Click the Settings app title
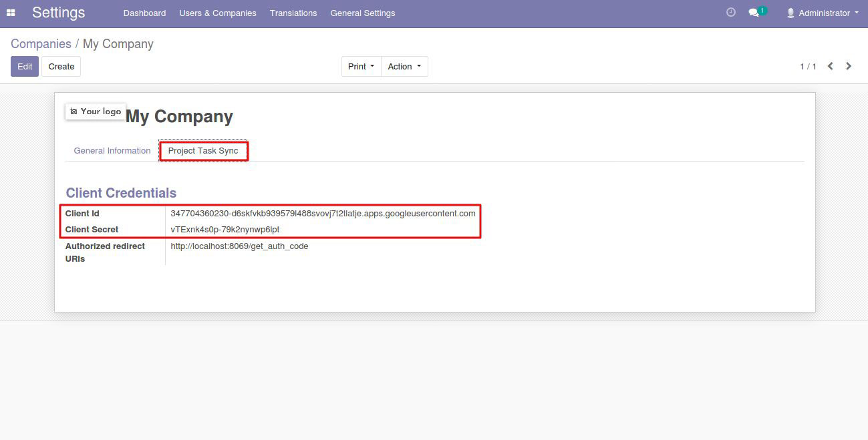 (x=59, y=13)
